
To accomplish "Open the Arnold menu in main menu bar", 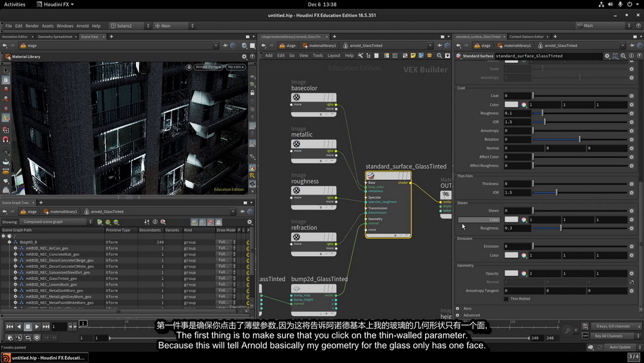I will (82, 26).
